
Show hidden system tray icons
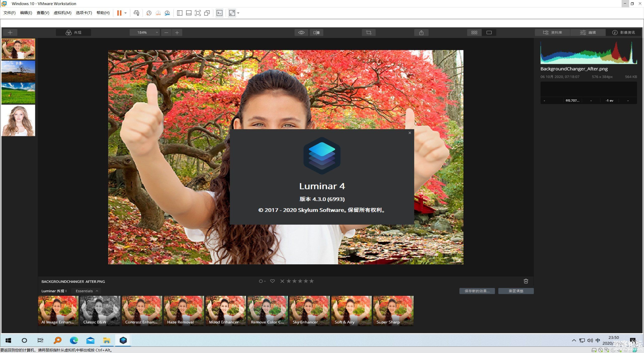tap(574, 340)
